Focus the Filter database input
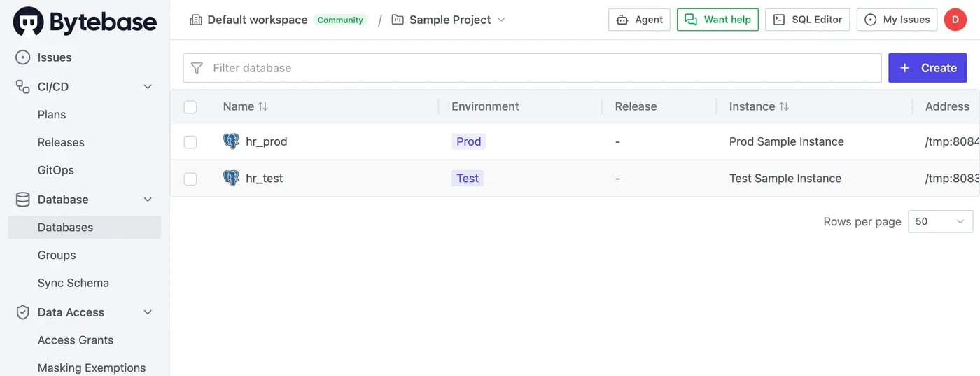The image size is (980, 376). 532,68
